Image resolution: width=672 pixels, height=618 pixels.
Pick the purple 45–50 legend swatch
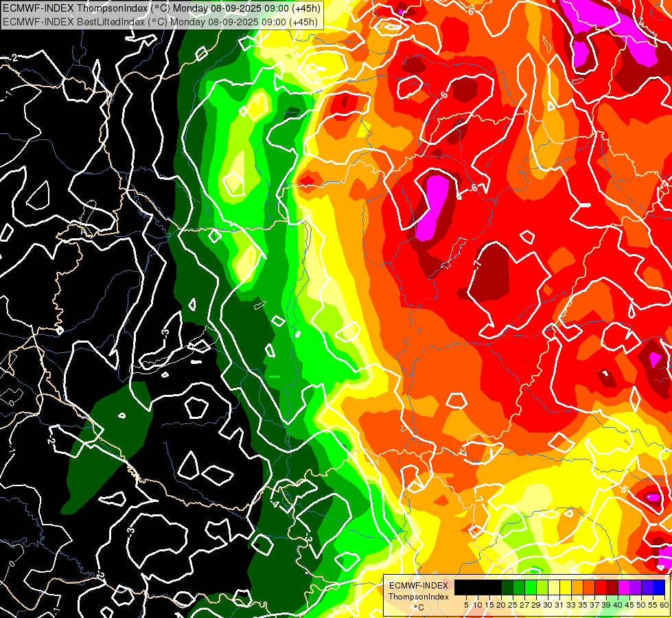pyautogui.click(x=636, y=588)
